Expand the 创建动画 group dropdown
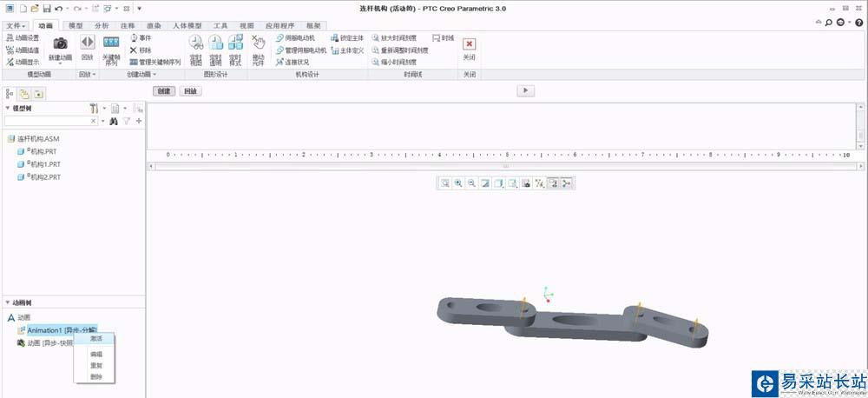The width and height of the screenshot is (868, 398). 141,74
